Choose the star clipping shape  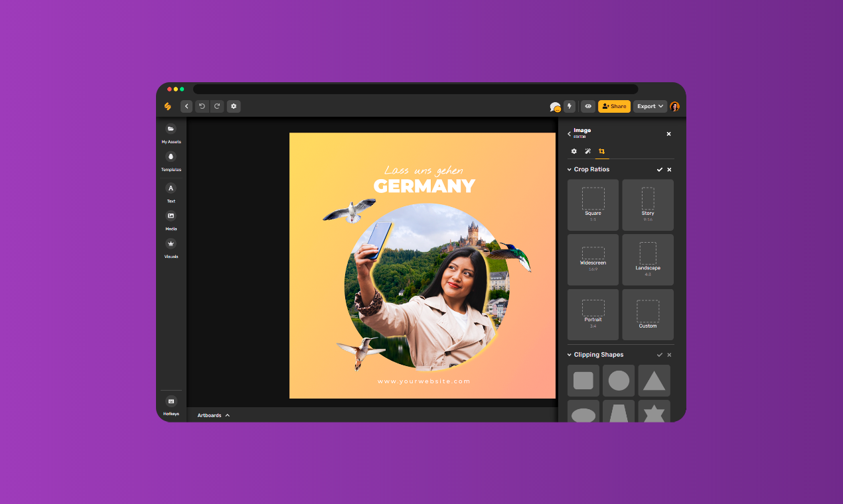[654, 411]
